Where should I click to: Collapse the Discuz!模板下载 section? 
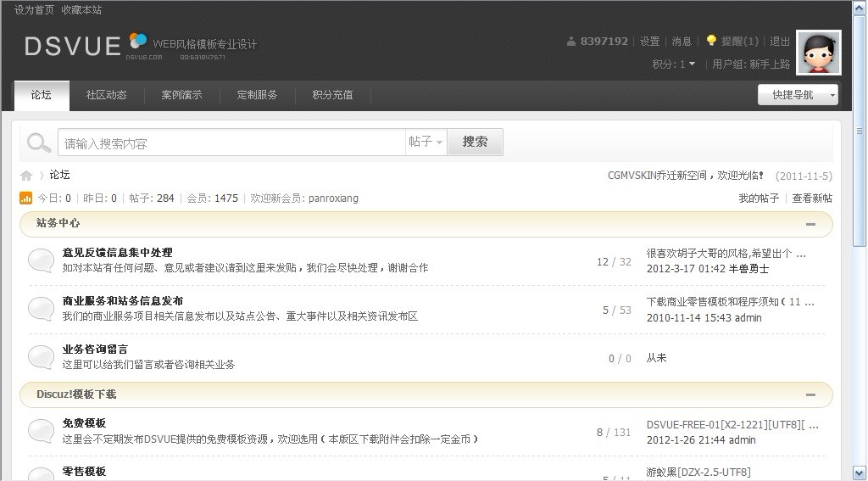810,394
